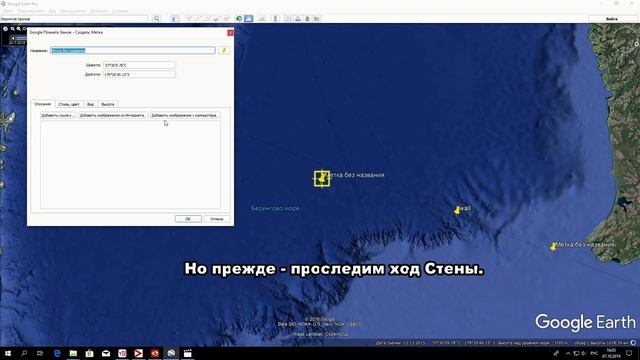Viewport: 640px width, 360px height.
Task: Click inside the description text area
Action: pos(130,164)
